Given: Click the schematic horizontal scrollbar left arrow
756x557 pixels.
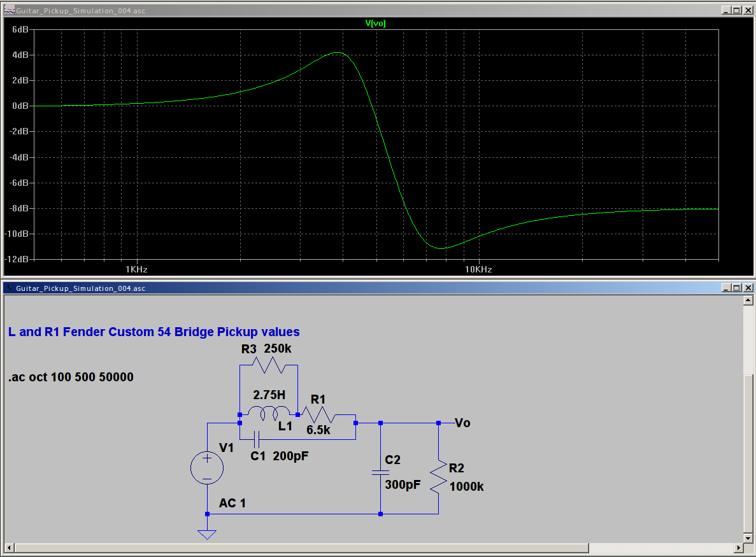Looking at the screenshot, I should coord(9,548).
